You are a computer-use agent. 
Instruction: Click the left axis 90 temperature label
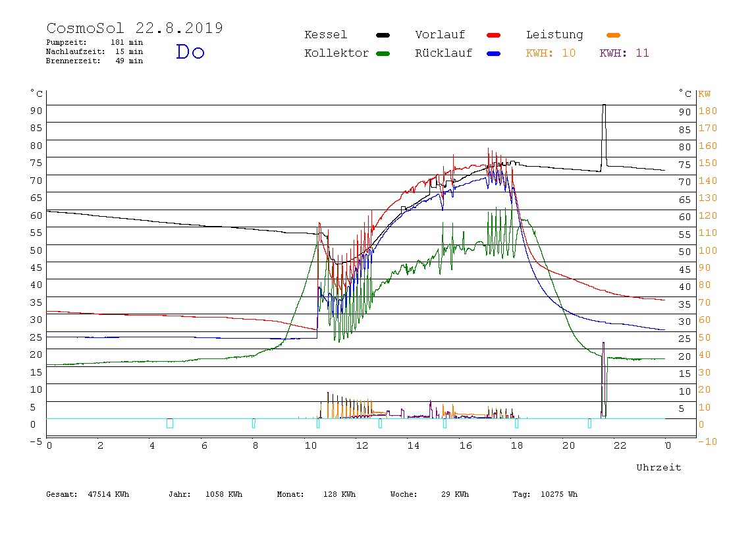[x=36, y=111]
